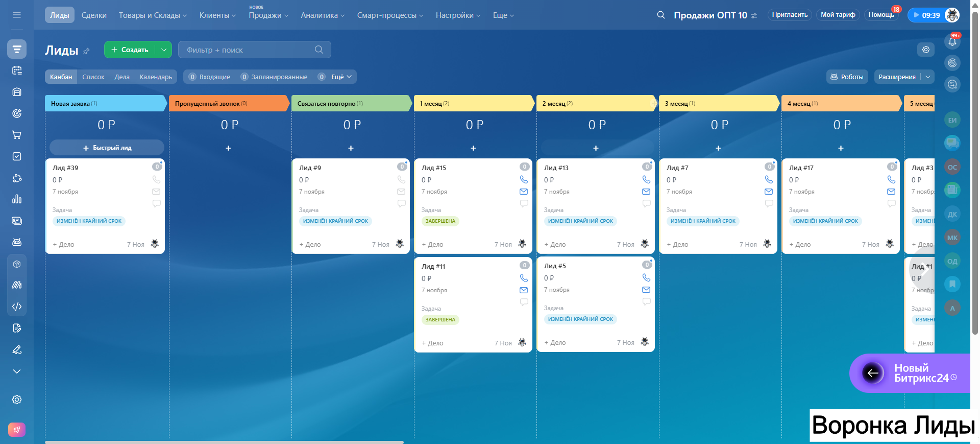Click the work timer showing 09:39
980x444 pixels.
point(927,15)
